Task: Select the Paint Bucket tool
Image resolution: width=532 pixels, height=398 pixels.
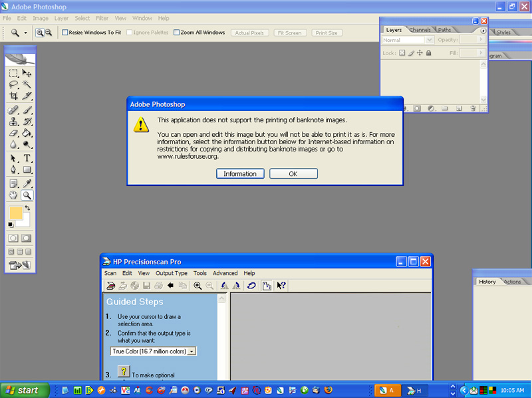Action: 27,133
